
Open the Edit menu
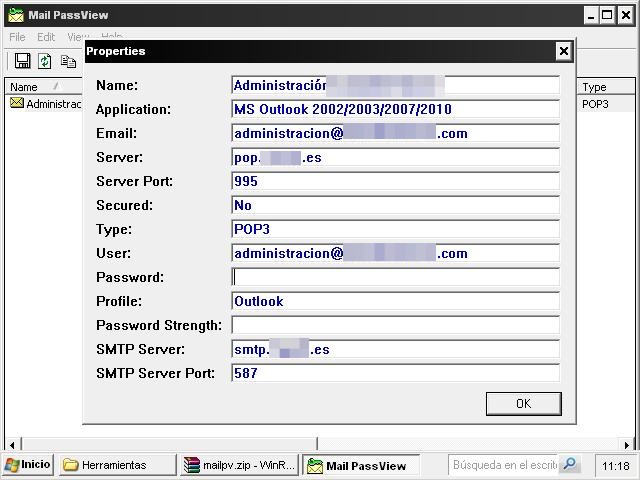[46, 37]
